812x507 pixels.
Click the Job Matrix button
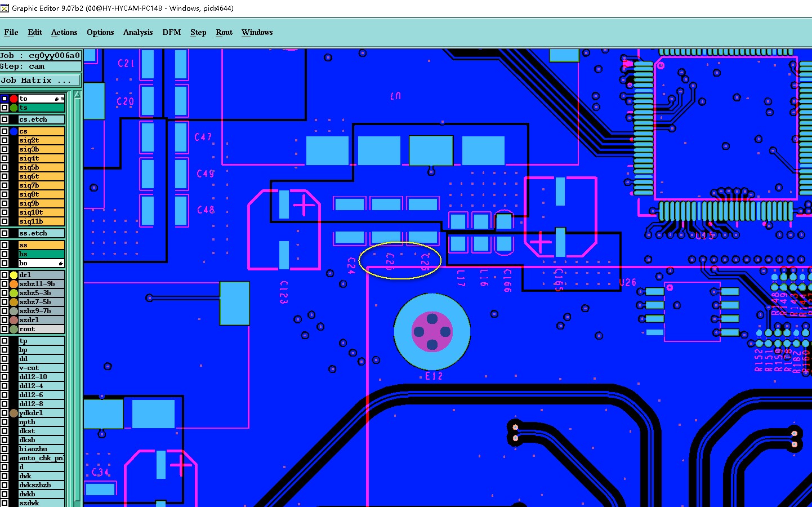(41, 81)
